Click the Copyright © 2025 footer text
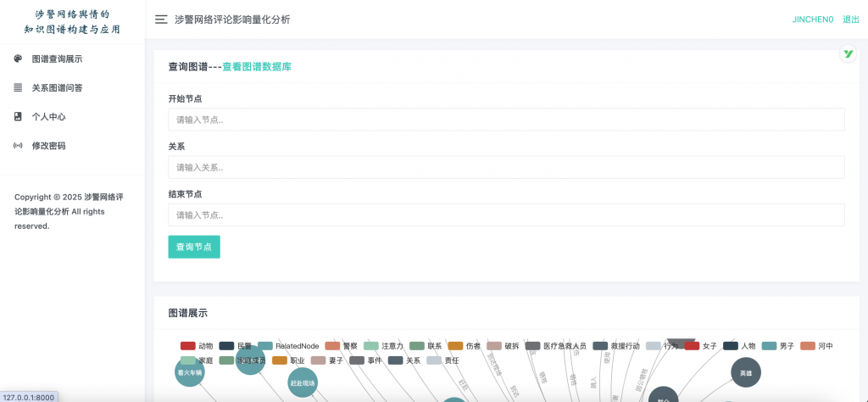Screen dimensions: 868x402 (x=69, y=211)
